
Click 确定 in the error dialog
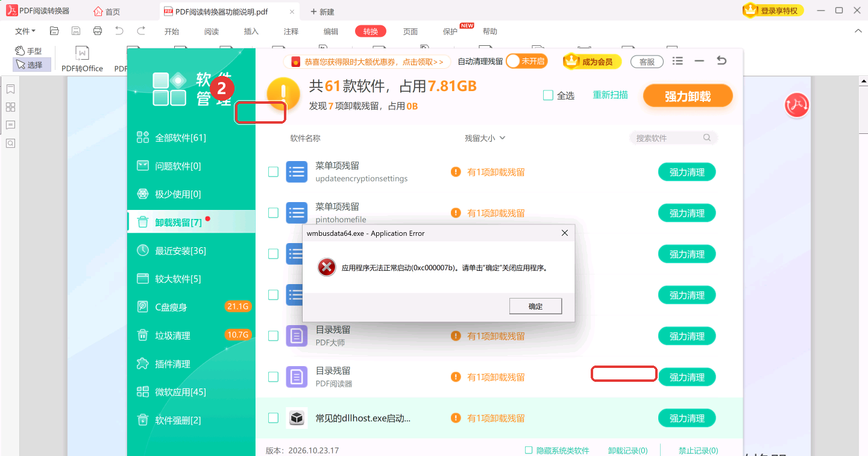click(x=535, y=306)
